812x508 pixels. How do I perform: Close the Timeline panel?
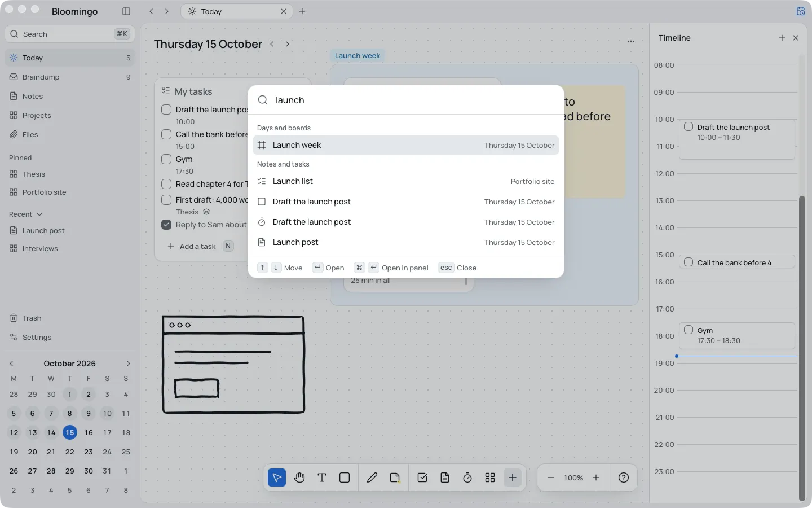pos(796,38)
